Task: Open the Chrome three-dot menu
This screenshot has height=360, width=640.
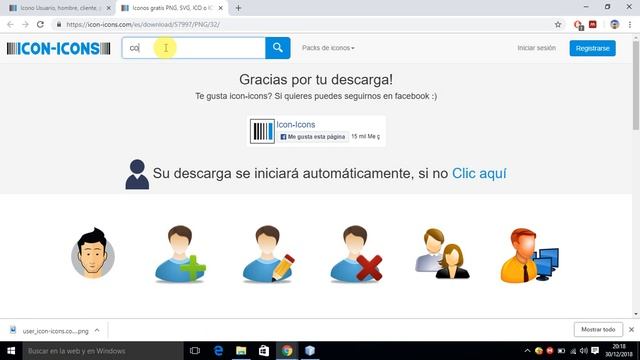Action: point(630,24)
